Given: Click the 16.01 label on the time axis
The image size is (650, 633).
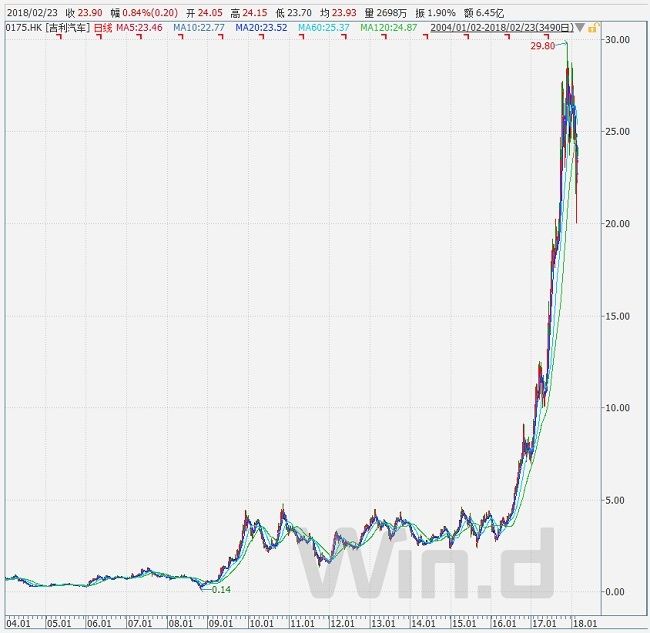Looking at the screenshot, I should click(504, 623).
